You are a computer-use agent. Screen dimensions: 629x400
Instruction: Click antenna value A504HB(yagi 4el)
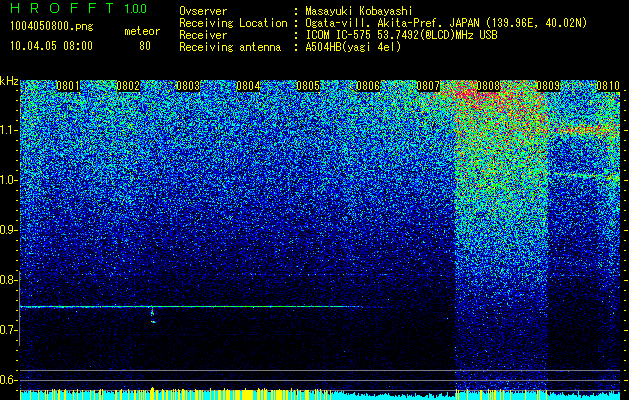pyautogui.click(x=353, y=47)
